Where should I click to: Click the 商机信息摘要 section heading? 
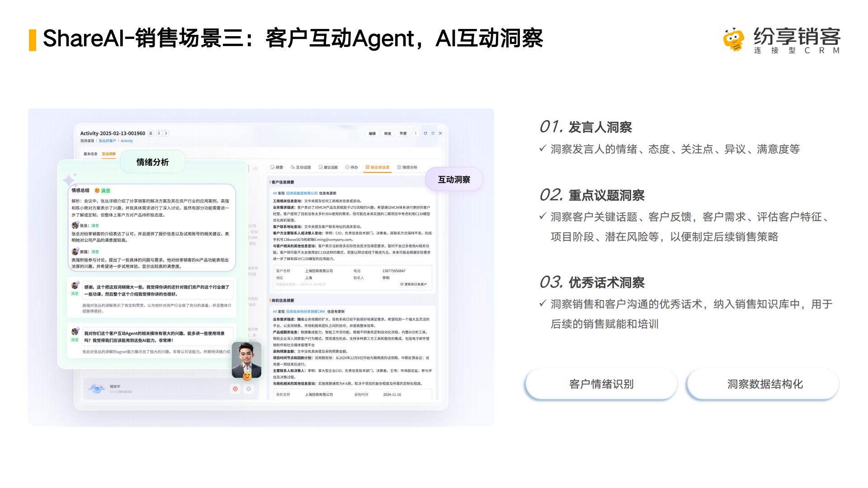pos(283,300)
